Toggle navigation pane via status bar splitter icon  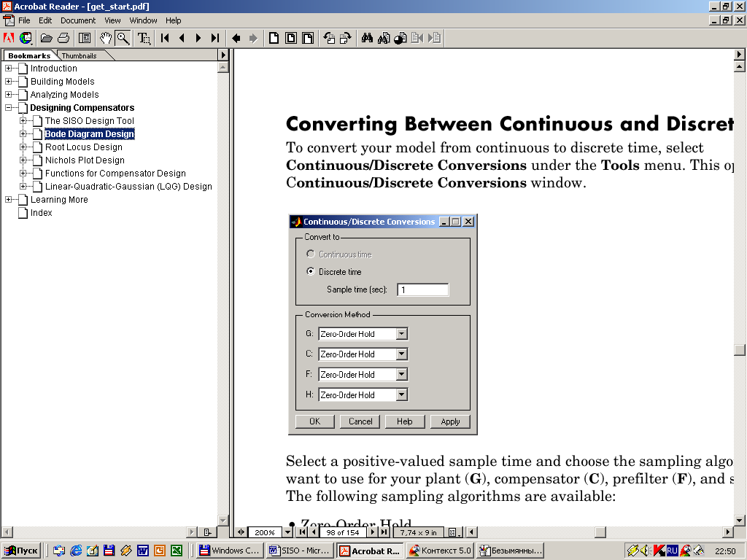pos(241,532)
